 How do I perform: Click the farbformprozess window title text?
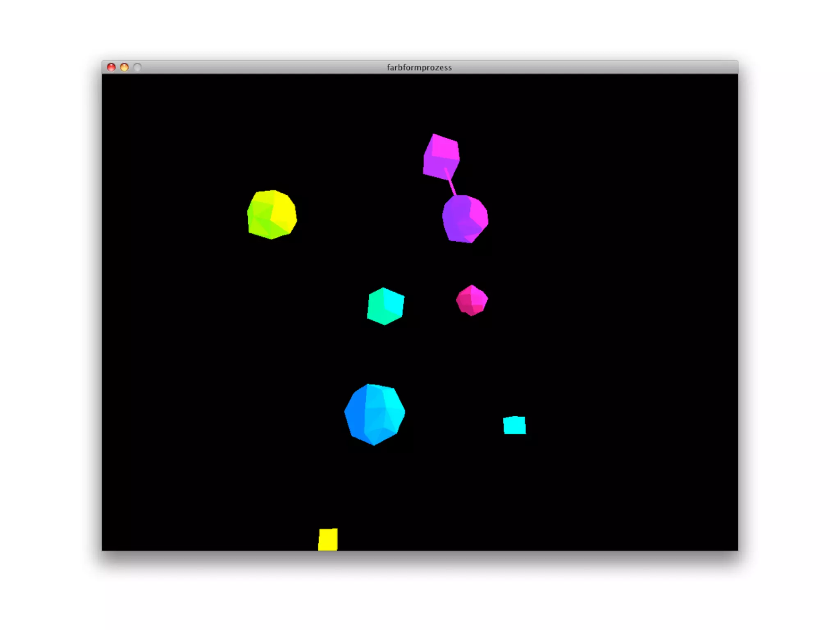click(419, 68)
